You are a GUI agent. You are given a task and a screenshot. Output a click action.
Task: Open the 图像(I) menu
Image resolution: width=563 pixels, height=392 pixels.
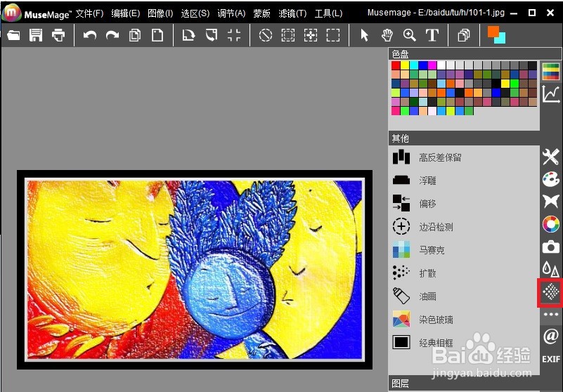click(160, 13)
